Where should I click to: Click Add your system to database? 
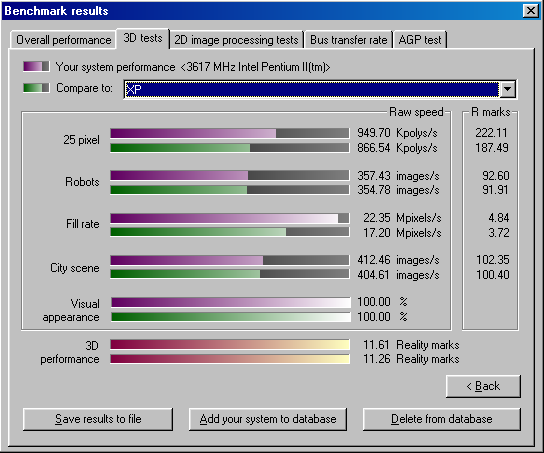[268, 419]
